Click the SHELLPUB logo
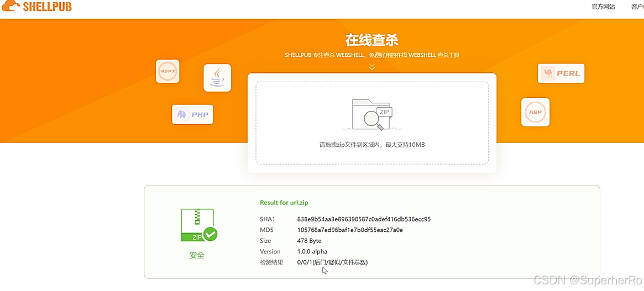 [x=36, y=6]
